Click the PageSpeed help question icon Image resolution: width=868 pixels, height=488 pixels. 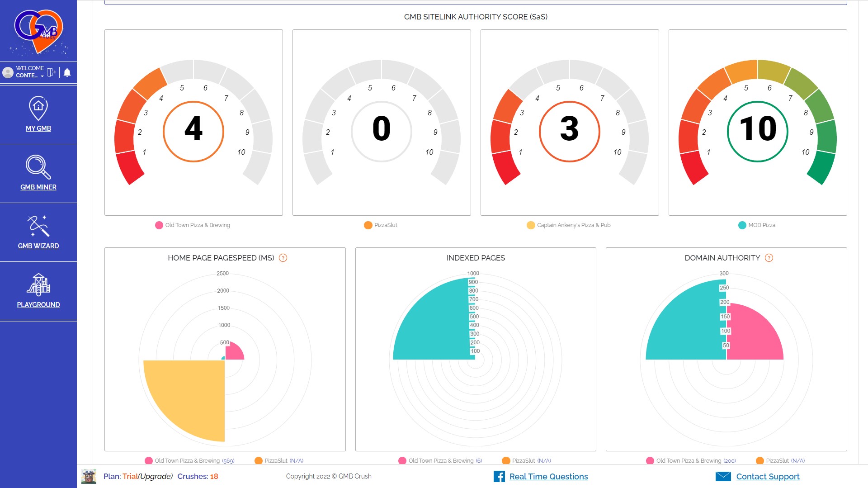tap(283, 258)
